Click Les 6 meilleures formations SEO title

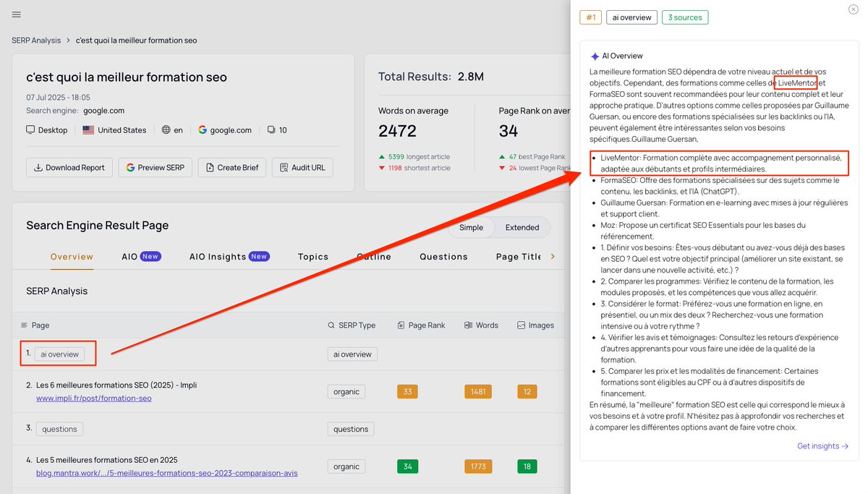(x=116, y=386)
